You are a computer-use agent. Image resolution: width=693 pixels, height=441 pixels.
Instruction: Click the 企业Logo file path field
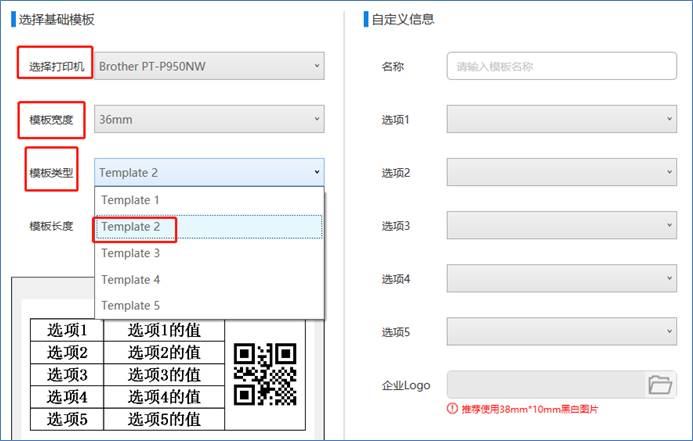[546, 384]
